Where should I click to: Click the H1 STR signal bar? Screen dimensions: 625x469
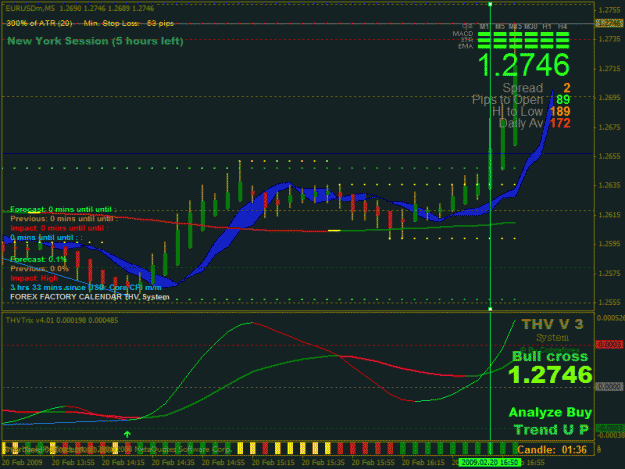coord(547,40)
